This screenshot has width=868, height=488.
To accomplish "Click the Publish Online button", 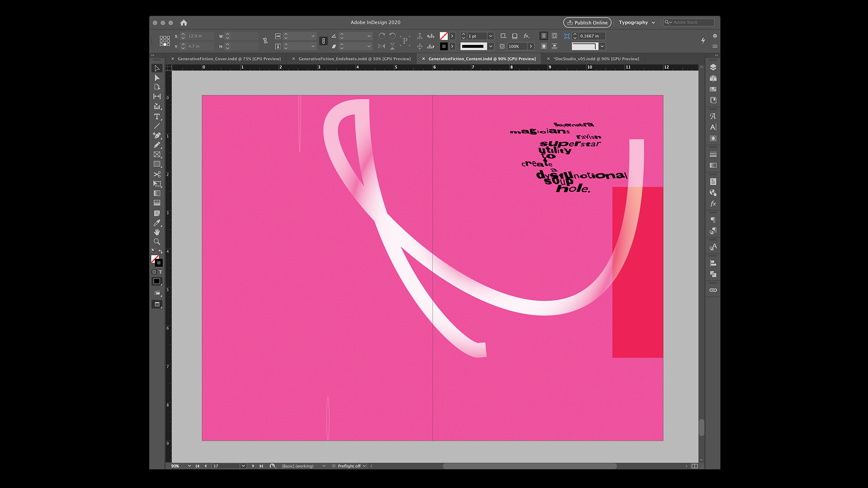I will pyautogui.click(x=587, y=23).
